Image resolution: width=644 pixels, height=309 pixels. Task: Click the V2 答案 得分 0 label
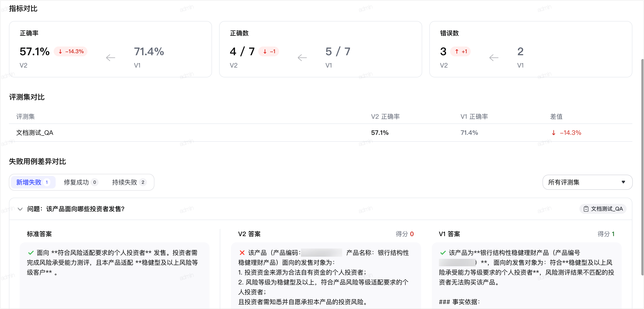click(x=405, y=234)
